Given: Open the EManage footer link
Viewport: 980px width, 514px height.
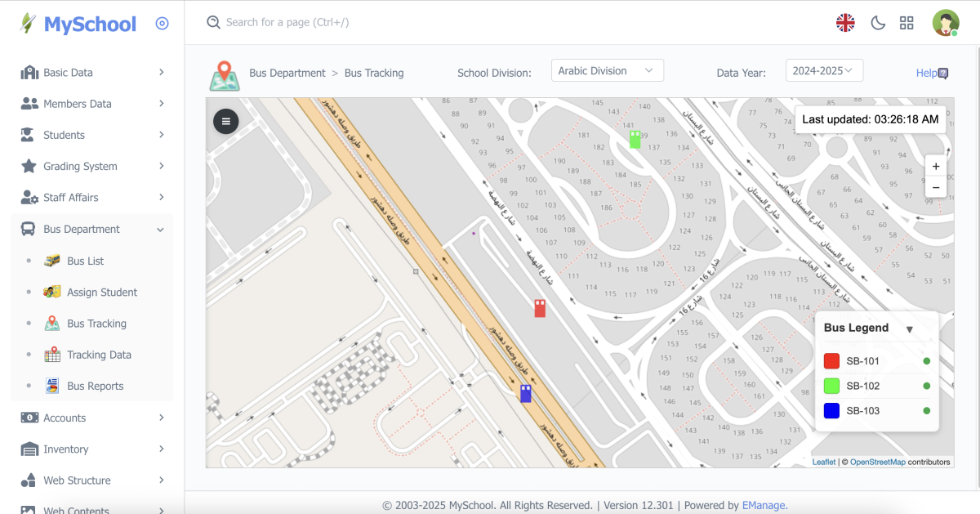Looking at the screenshot, I should tap(764, 505).
